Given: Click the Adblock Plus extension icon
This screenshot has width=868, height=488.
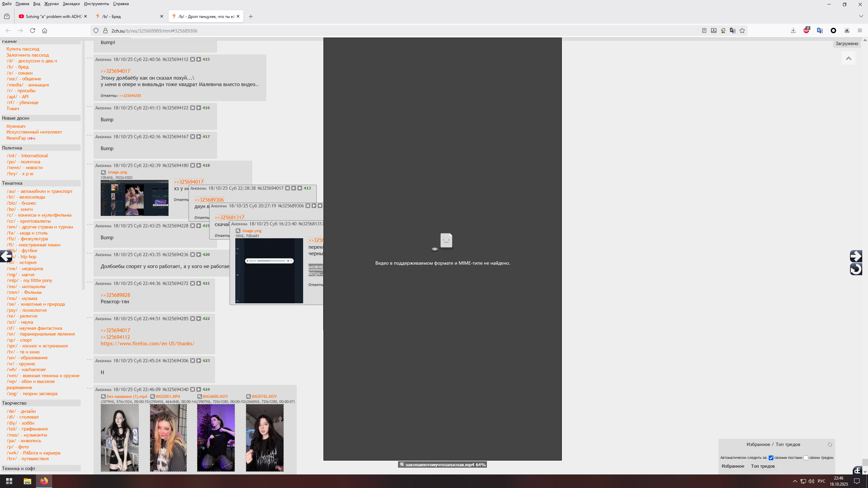Looking at the screenshot, I should 806,30.
